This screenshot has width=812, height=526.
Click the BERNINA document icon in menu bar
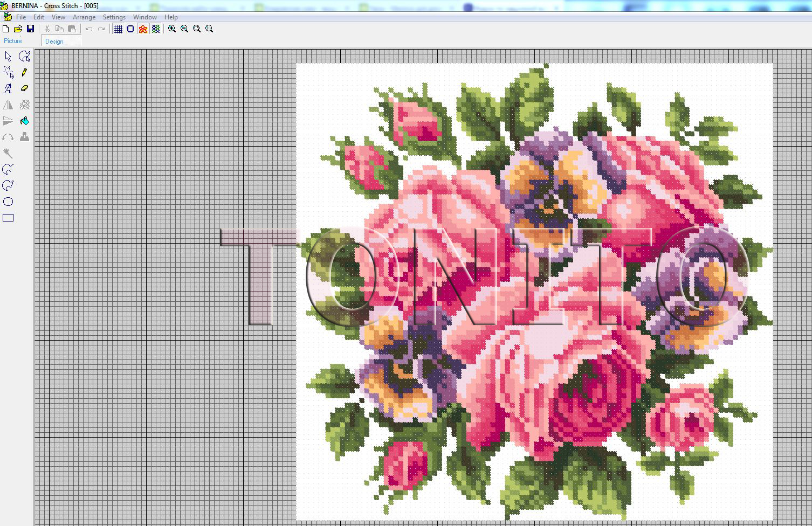[x=7, y=17]
